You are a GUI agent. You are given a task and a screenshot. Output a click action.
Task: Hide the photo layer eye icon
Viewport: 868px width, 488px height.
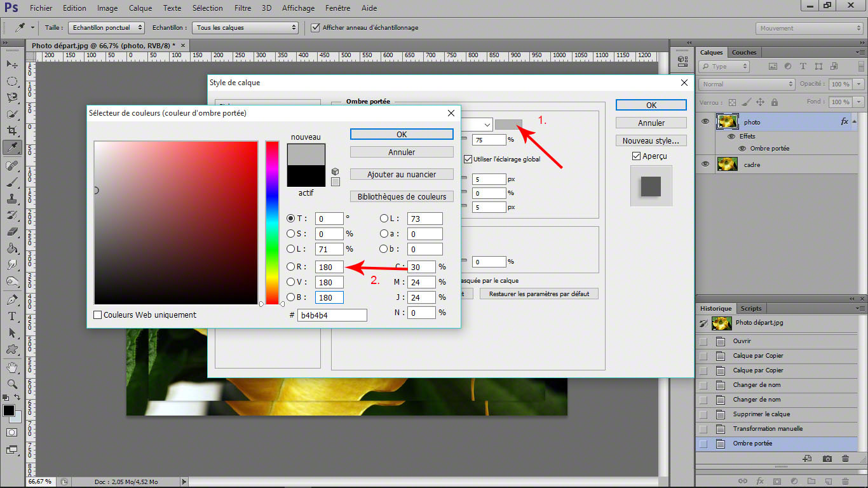pos(705,121)
